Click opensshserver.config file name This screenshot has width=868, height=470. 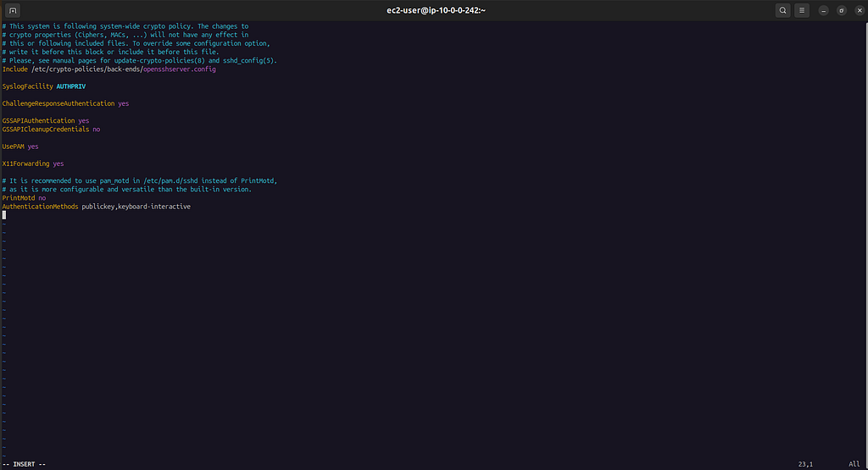pos(180,69)
